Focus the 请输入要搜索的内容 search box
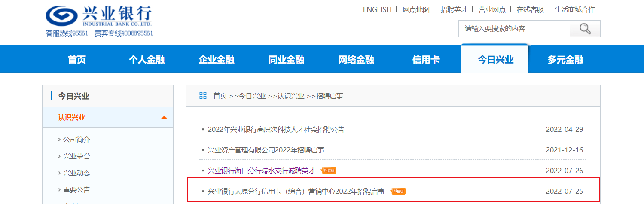 click(x=514, y=29)
